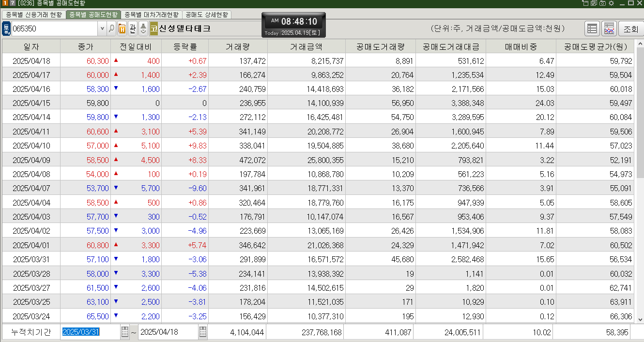Click the 공매도거래대금 column header
This screenshot has width=644, height=342.
(450, 46)
